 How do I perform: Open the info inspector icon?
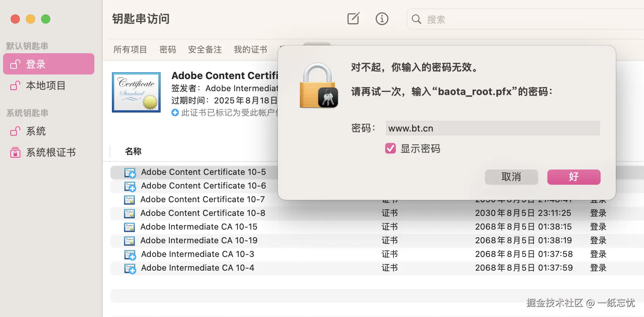(382, 19)
